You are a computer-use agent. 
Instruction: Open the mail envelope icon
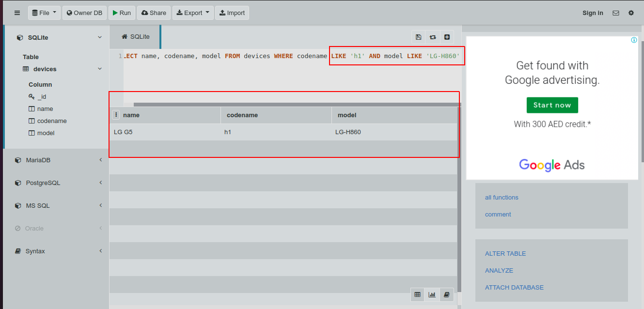616,13
